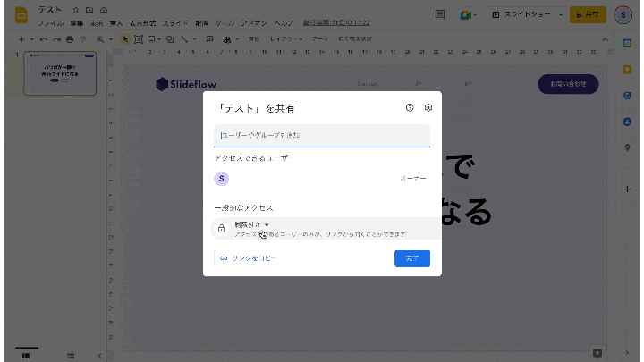Switch to grid view at bottom left
The image size is (644, 362).
tap(70, 355)
